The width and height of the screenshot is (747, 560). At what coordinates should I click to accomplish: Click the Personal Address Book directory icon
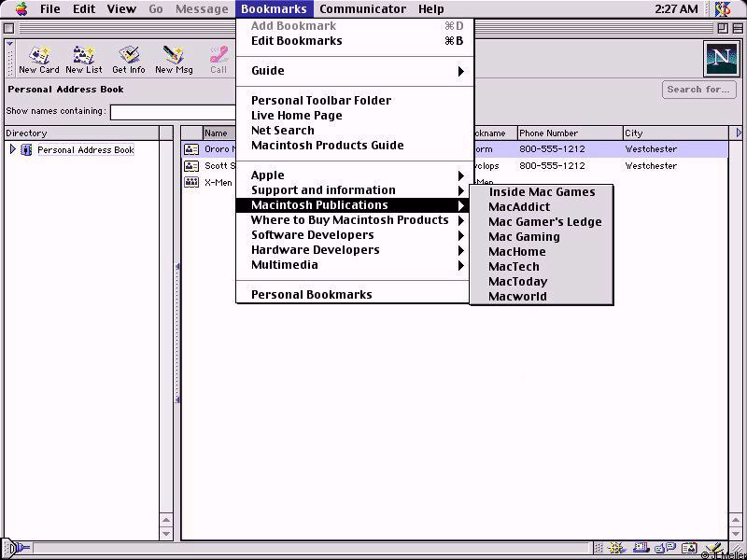coord(27,150)
